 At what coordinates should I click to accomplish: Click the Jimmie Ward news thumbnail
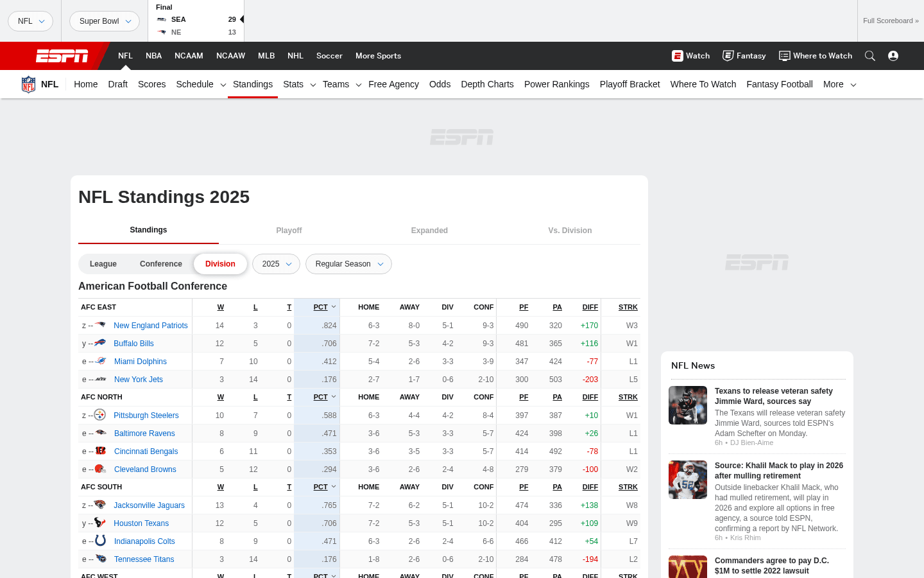pos(688,405)
